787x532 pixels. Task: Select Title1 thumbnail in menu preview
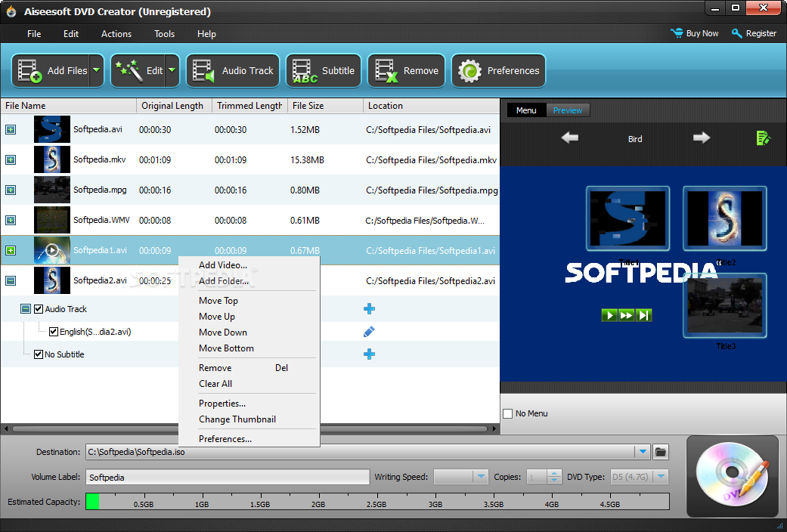628,218
